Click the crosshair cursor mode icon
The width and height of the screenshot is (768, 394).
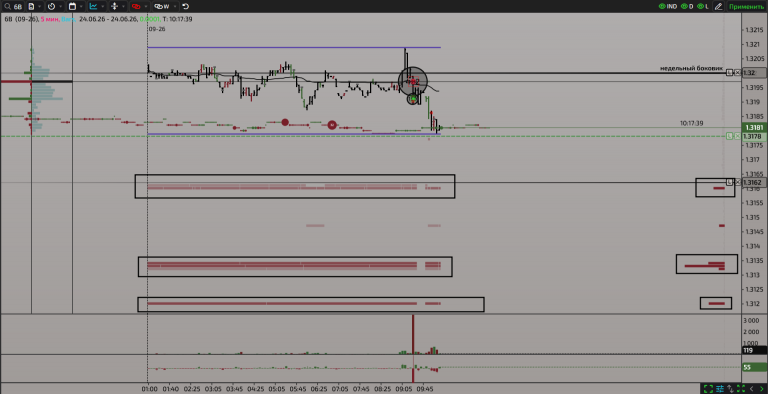[x=115, y=6]
